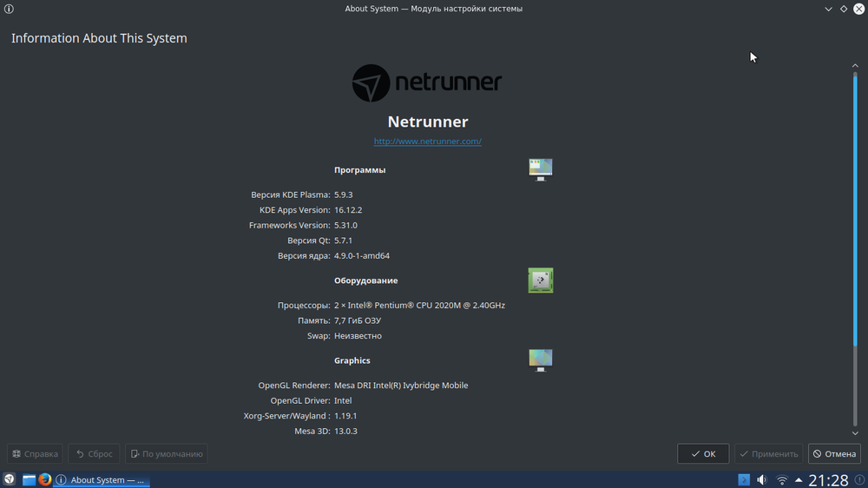Launch Firefox from the taskbar
This screenshot has height=488, width=868.
[45, 479]
